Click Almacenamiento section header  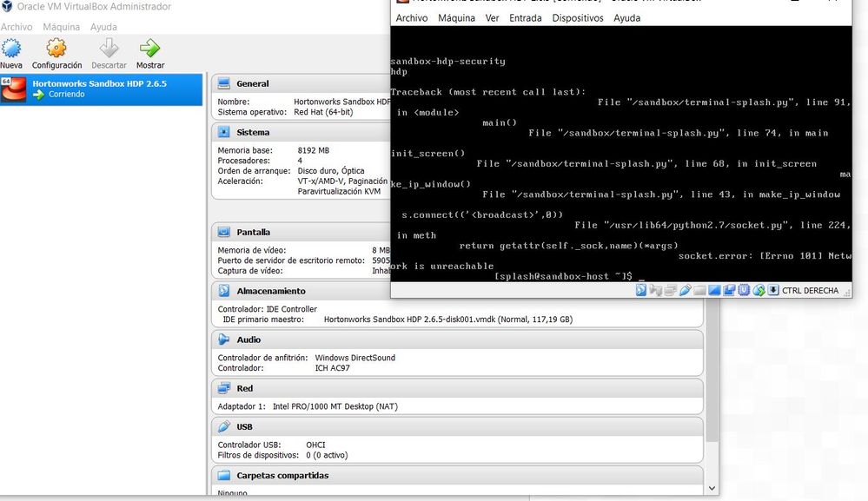click(271, 291)
